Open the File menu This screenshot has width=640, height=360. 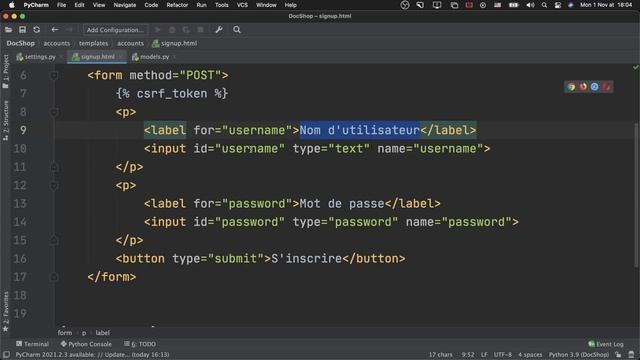(x=61, y=5)
